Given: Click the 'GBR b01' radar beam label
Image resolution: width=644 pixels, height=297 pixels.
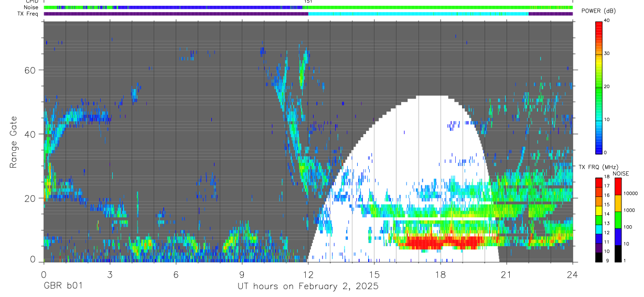Looking at the screenshot, I should point(62,287).
